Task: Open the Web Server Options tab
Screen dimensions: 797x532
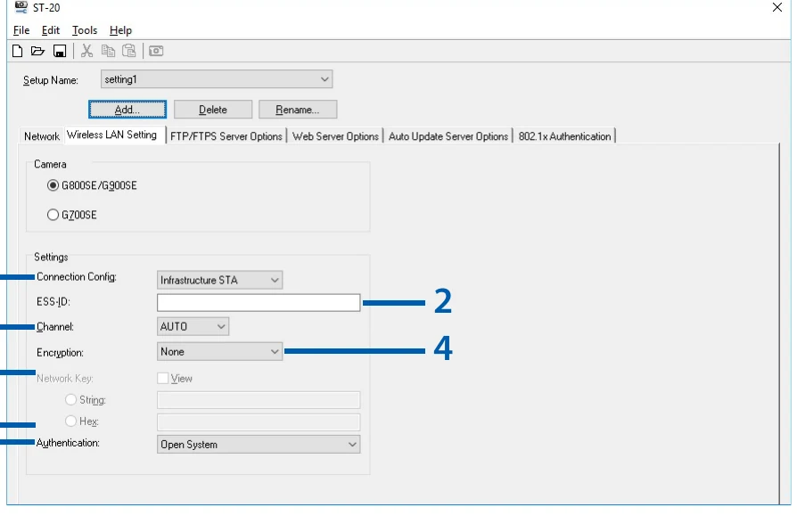Action: pyautogui.click(x=335, y=136)
